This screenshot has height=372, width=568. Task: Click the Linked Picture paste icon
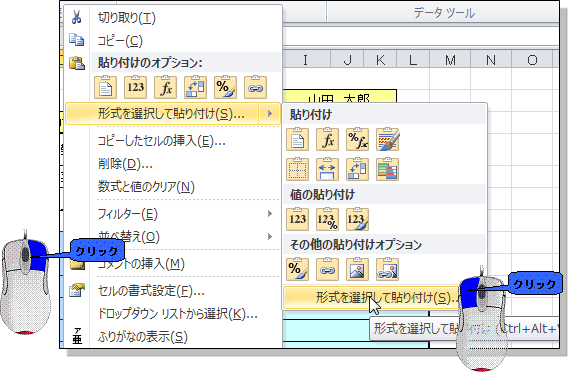tap(388, 269)
